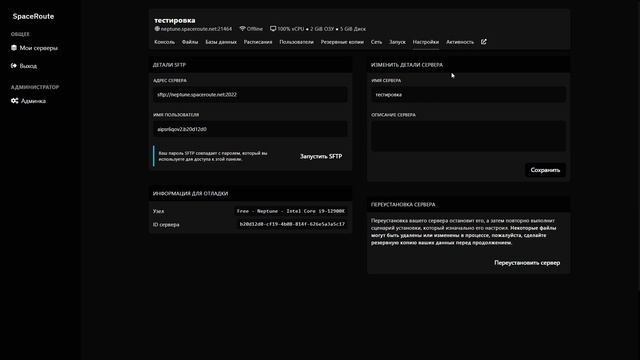Click the SFTP username field

point(250,129)
